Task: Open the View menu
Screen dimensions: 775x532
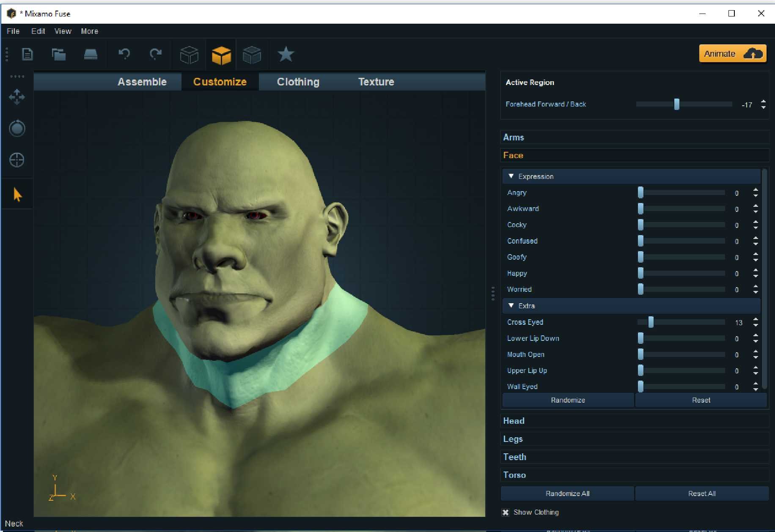Action: point(63,31)
